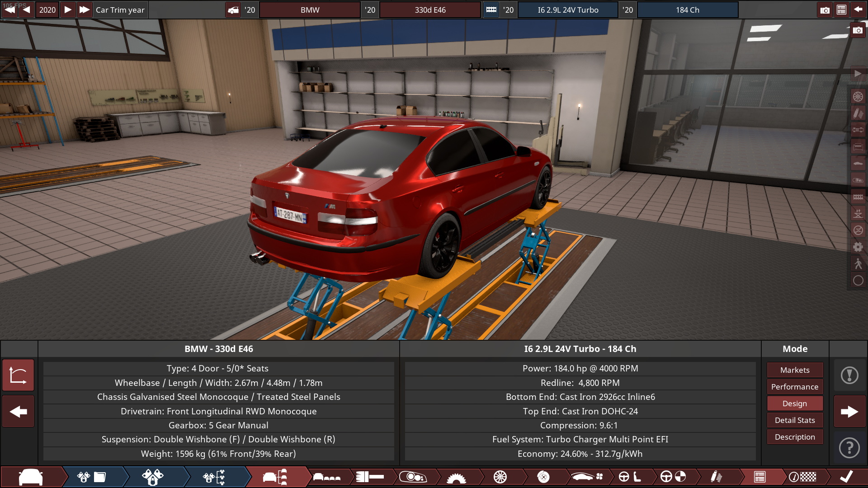
Task: Open the wheels and tires tab
Action: (x=500, y=477)
